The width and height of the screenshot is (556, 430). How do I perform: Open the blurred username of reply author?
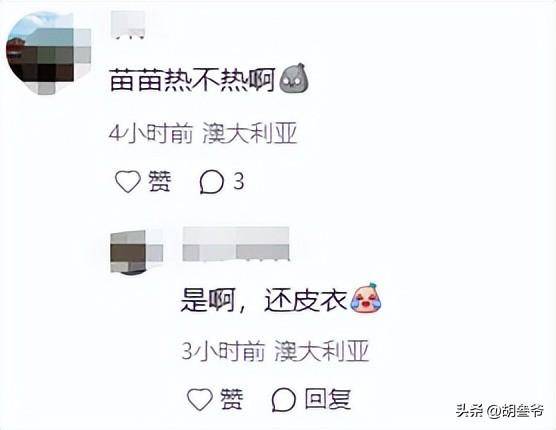[x=236, y=244]
